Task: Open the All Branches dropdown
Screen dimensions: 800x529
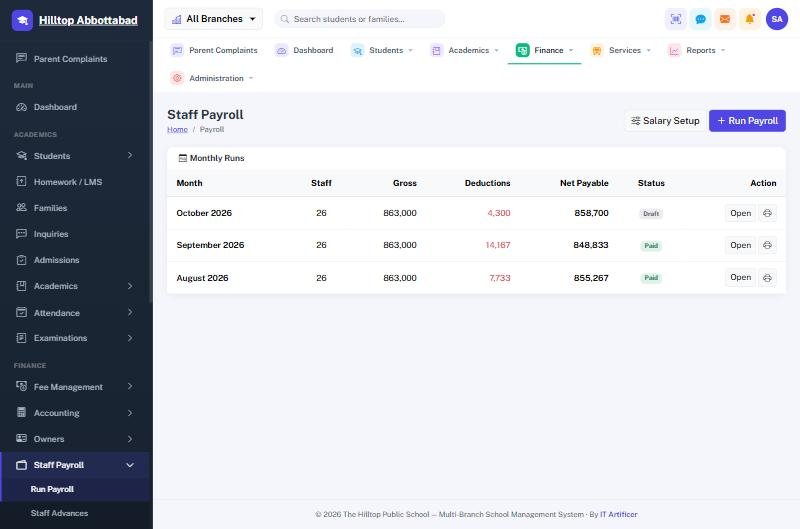Action: tap(214, 19)
